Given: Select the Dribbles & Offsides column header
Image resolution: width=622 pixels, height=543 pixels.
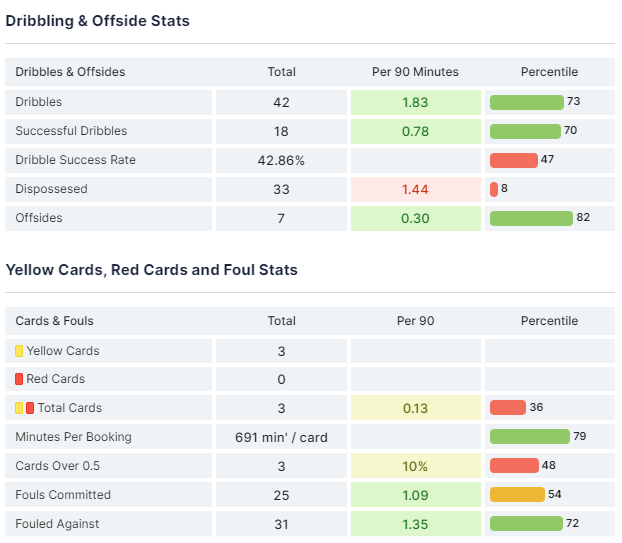Looking at the screenshot, I should [70, 72].
